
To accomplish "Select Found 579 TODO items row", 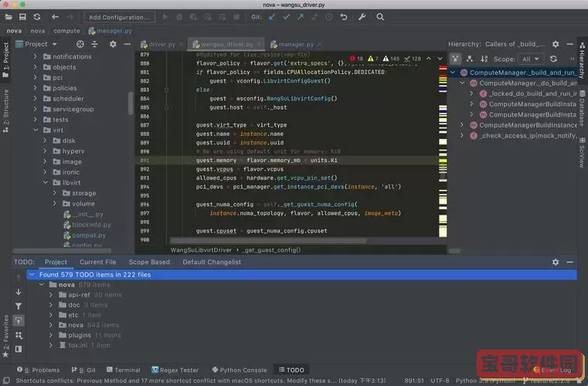I will (302, 275).
